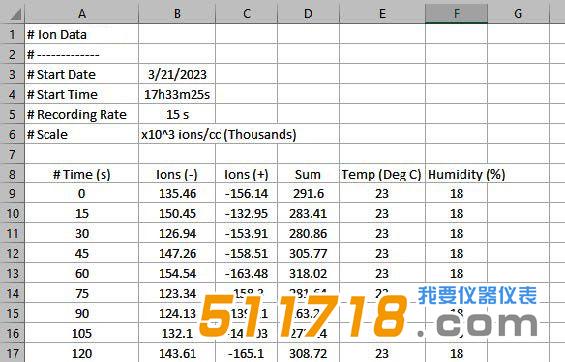Click header cell '# Time (s)'
This screenshot has width=565, height=362.
tap(82, 174)
